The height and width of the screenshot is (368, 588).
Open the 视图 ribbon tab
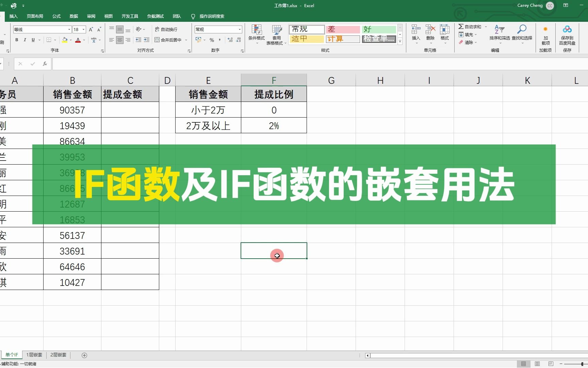tap(109, 16)
